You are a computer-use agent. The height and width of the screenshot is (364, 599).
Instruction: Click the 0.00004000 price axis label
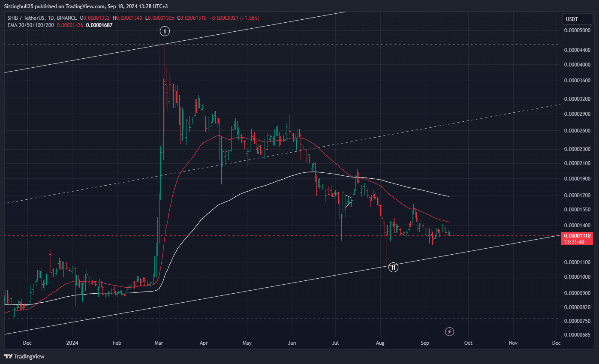click(578, 65)
